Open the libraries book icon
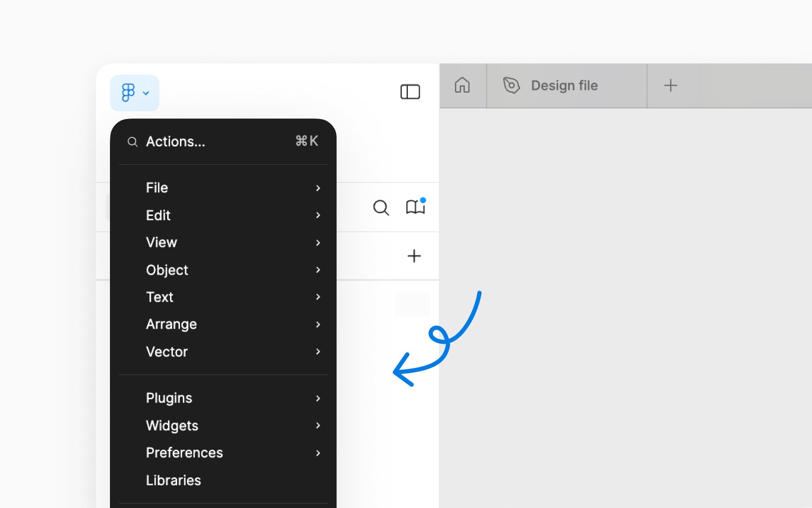 coord(415,207)
